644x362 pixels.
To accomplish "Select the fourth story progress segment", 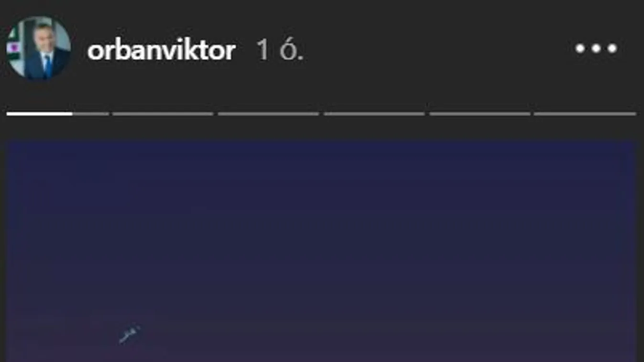I will (374, 114).
